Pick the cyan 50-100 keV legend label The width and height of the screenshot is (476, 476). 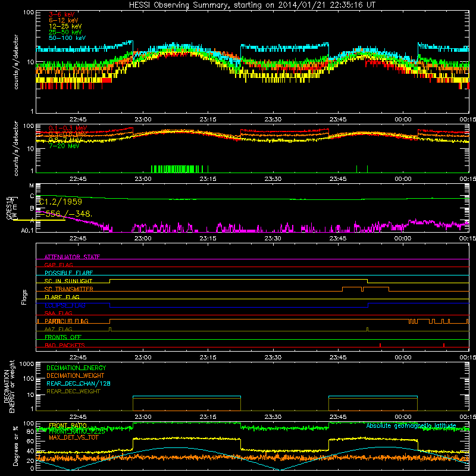(x=67, y=38)
